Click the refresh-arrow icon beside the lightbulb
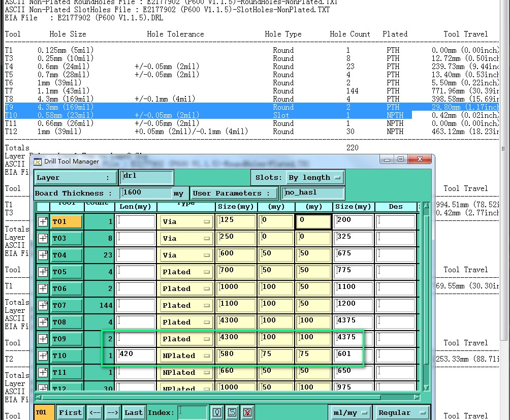The height and width of the screenshot is (420, 510). coord(232,412)
